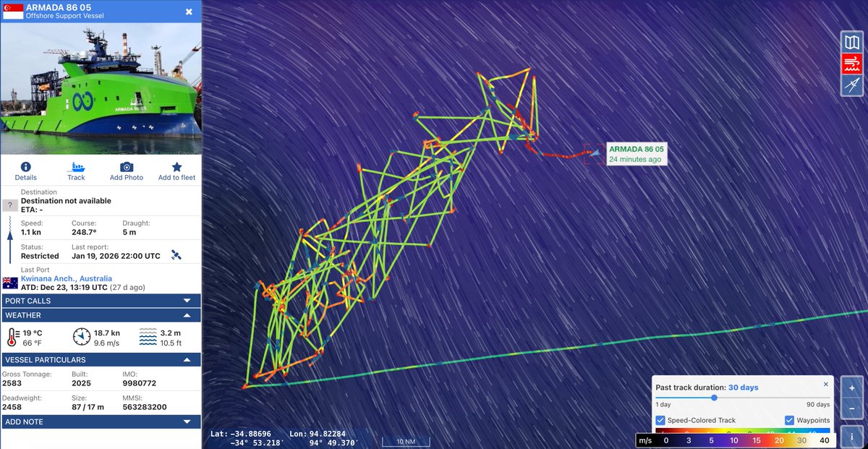Click the Built year 2025

(x=81, y=383)
